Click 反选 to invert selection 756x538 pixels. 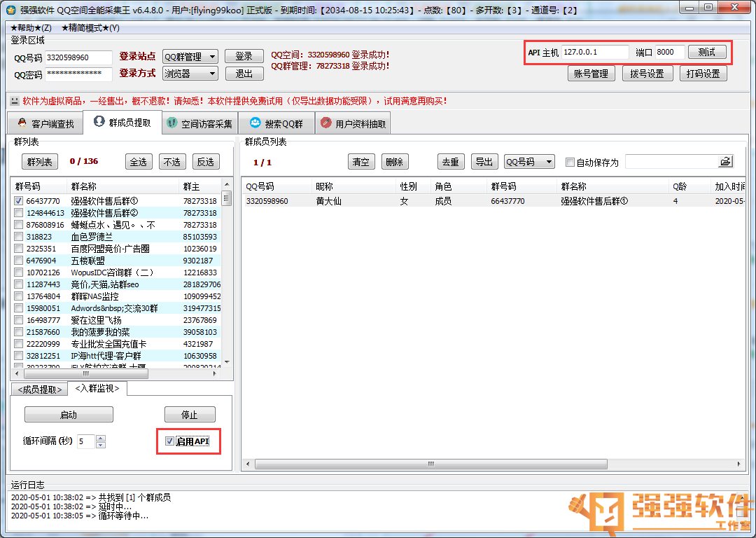[206, 162]
